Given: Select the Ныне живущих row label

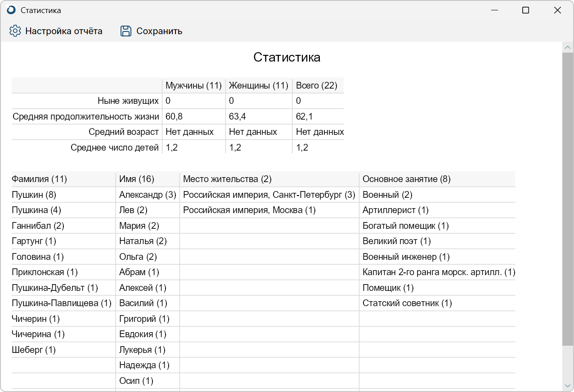Looking at the screenshot, I should [x=128, y=101].
